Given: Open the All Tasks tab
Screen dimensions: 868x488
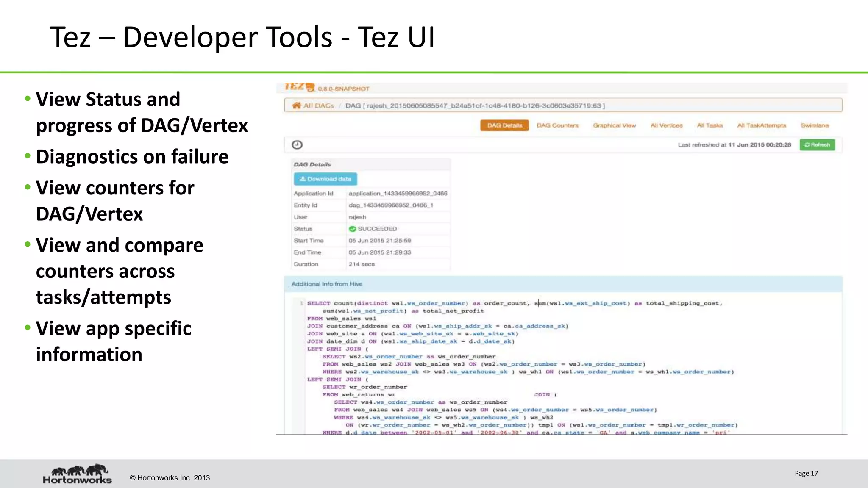Looking at the screenshot, I should (x=710, y=125).
